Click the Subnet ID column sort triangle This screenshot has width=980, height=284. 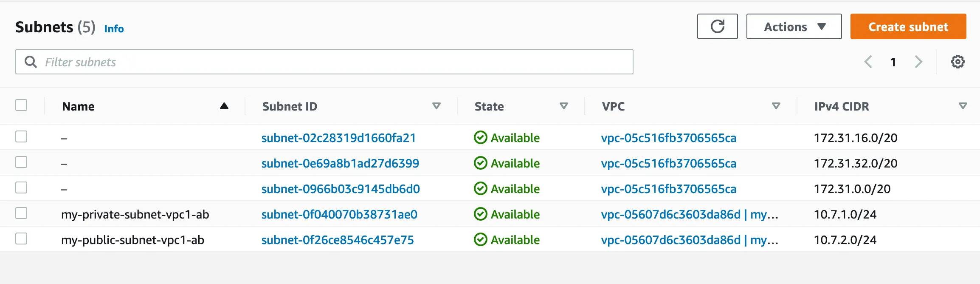coord(436,106)
